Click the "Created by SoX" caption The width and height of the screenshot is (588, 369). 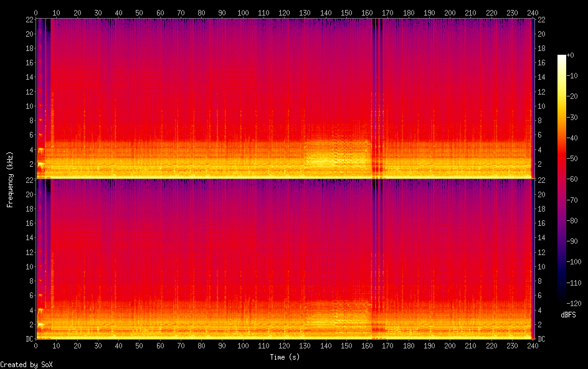pyautogui.click(x=26, y=365)
